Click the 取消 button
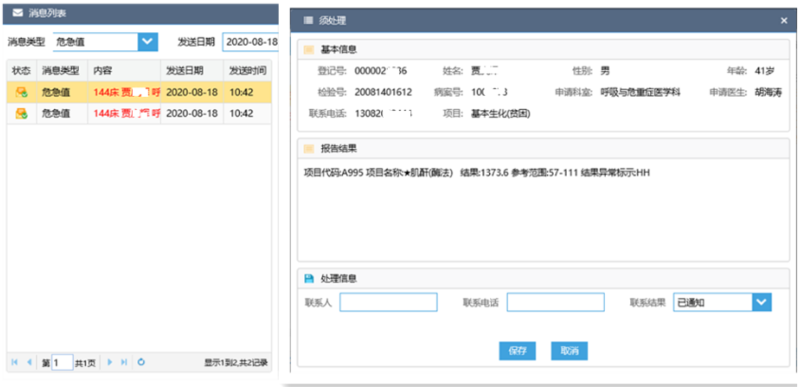The height and width of the screenshot is (387, 800). pos(569,351)
